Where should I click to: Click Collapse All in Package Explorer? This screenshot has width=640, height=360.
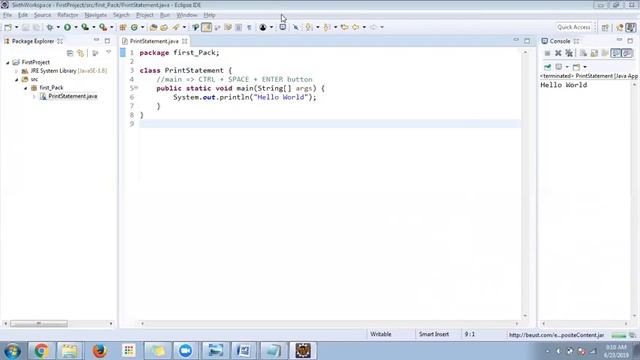[70, 53]
